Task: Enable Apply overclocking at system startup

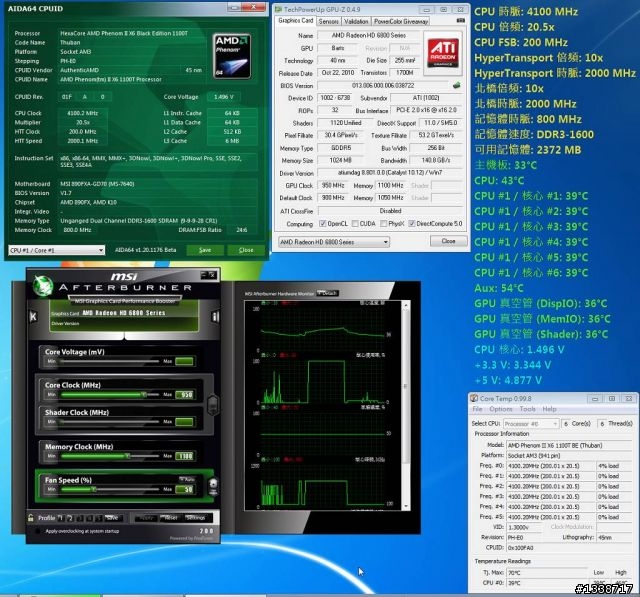Action: pyautogui.click(x=38, y=531)
